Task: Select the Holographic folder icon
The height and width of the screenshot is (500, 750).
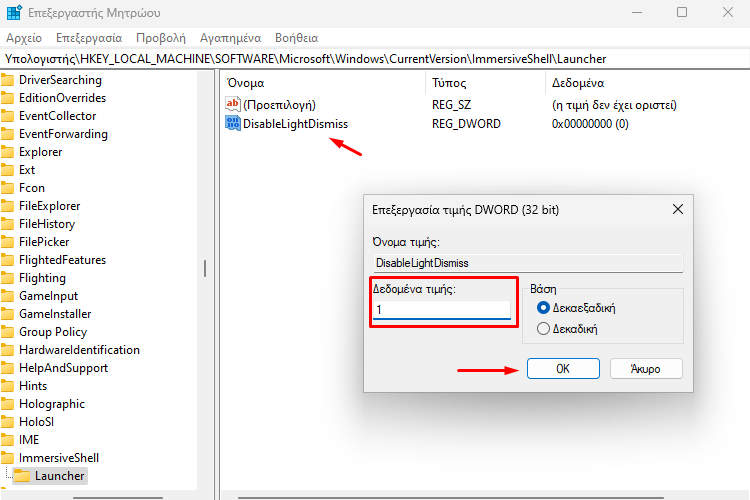Action: pyautogui.click(x=7, y=404)
